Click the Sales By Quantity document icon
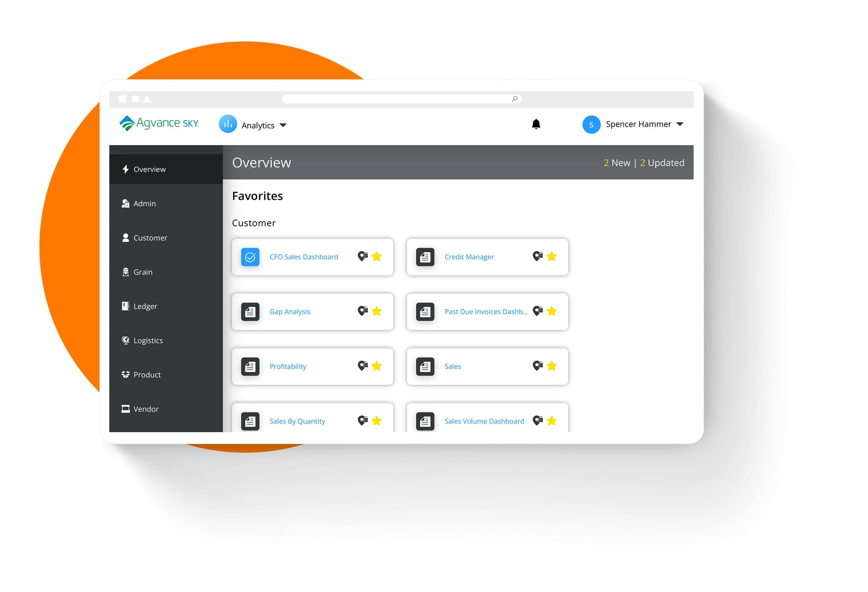 [250, 422]
